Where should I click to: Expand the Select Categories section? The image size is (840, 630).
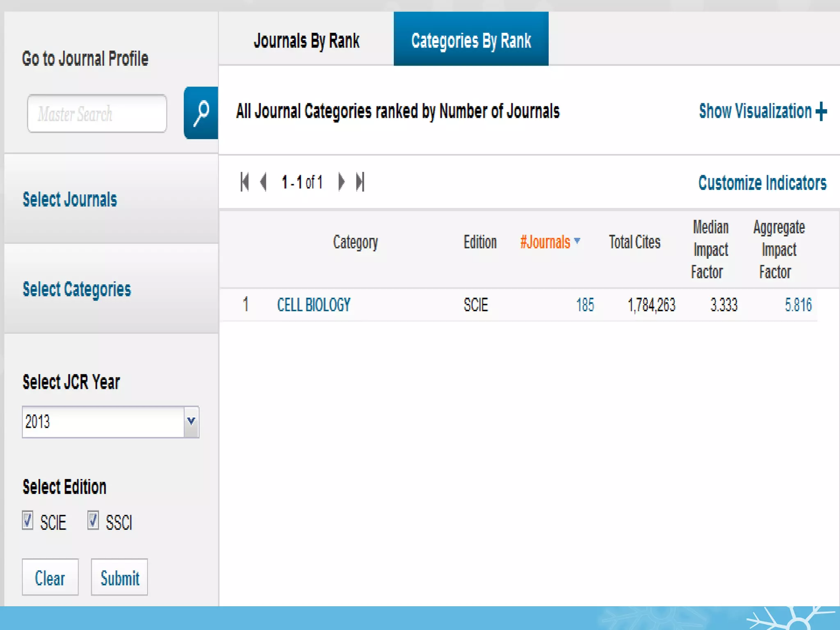[x=77, y=290]
